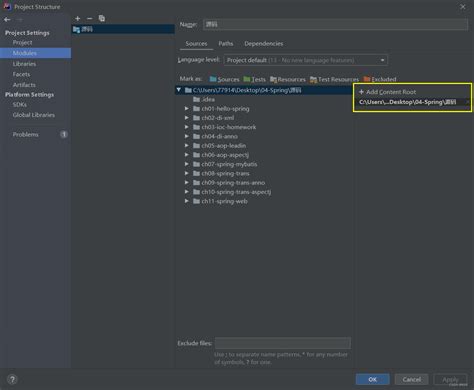Click the copy module icon
Image resolution: width=474 pixels, height=390 pixels.
pyautogui.click(x=102, y=19)
